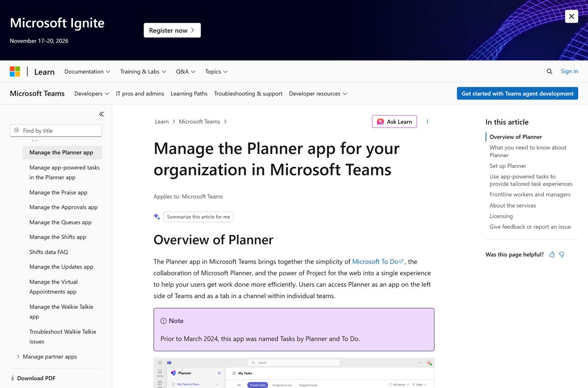The height and width of the screenshot is (388, 588).
Task: Open Troubleshoot Walkie Talkie issues
Action: (x=63, y=337)
